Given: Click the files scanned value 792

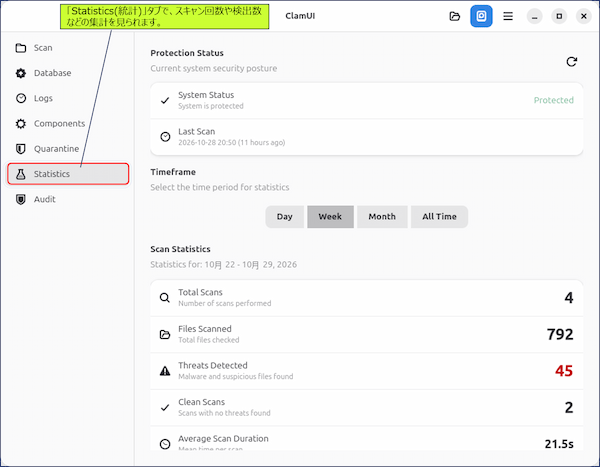Looking at the screenshot, I should 560,335.
